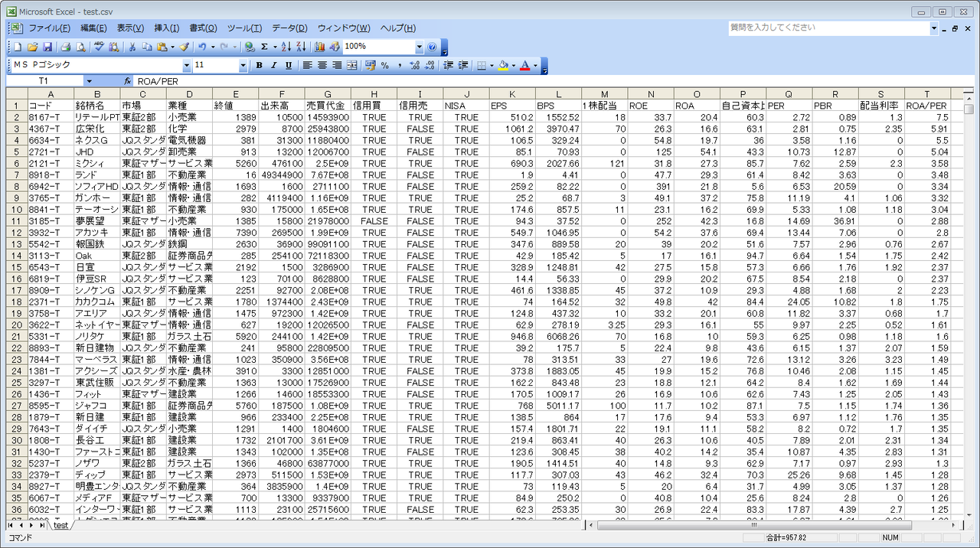Click the Save icon in the toolbar

pos(47,47)
